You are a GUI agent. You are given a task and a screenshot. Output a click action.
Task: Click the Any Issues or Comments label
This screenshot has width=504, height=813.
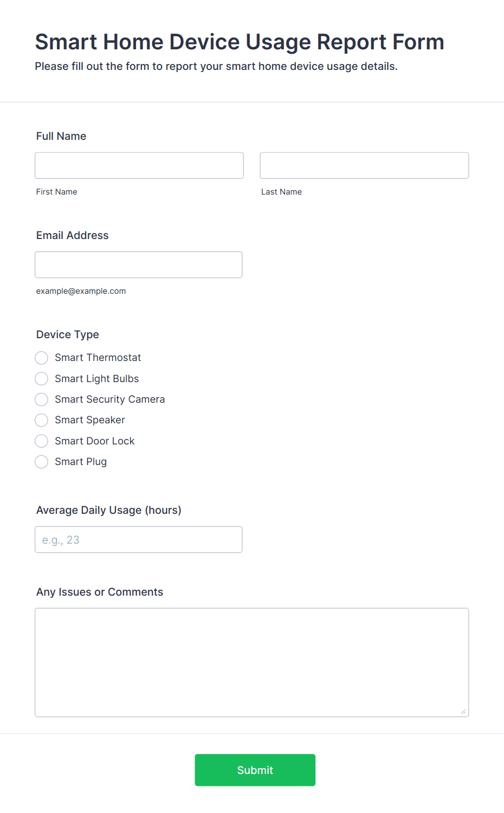coord(100,592)
